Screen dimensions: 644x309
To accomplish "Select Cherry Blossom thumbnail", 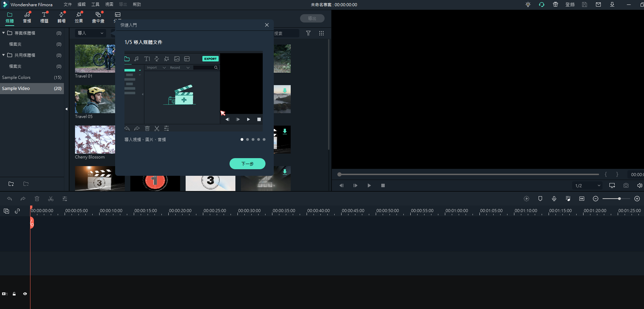I will click(95, 140).
